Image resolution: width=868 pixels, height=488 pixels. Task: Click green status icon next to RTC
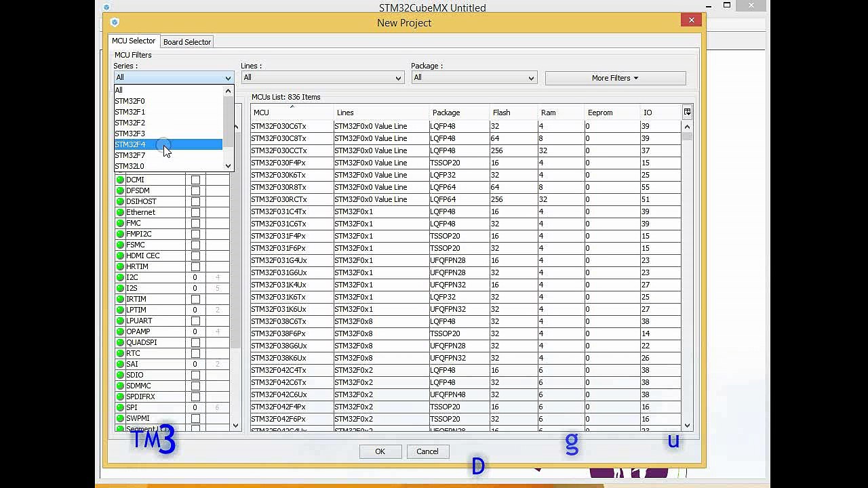(120, 353)
